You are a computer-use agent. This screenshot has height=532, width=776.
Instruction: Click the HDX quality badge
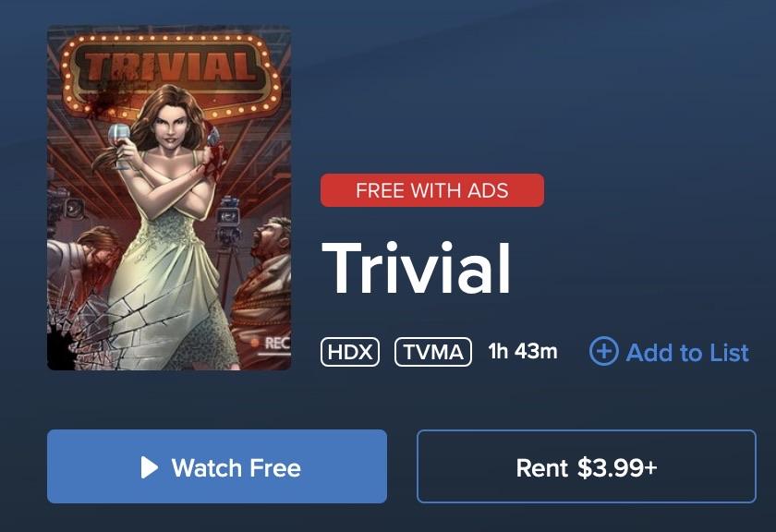pyautogui.click(x=350, y=352)
